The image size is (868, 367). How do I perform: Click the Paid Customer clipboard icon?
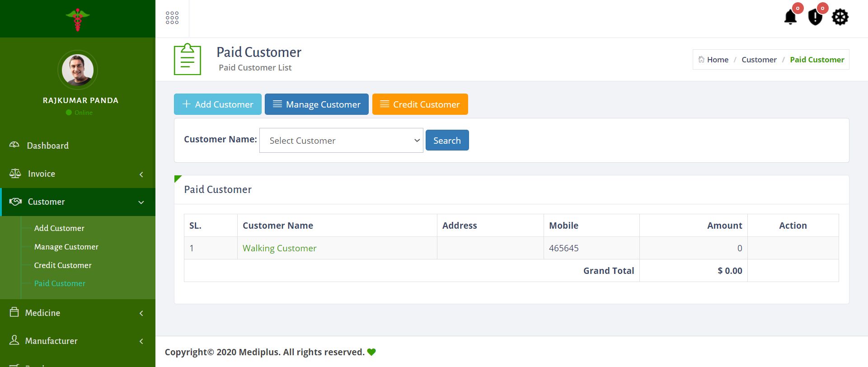point(187,59)
